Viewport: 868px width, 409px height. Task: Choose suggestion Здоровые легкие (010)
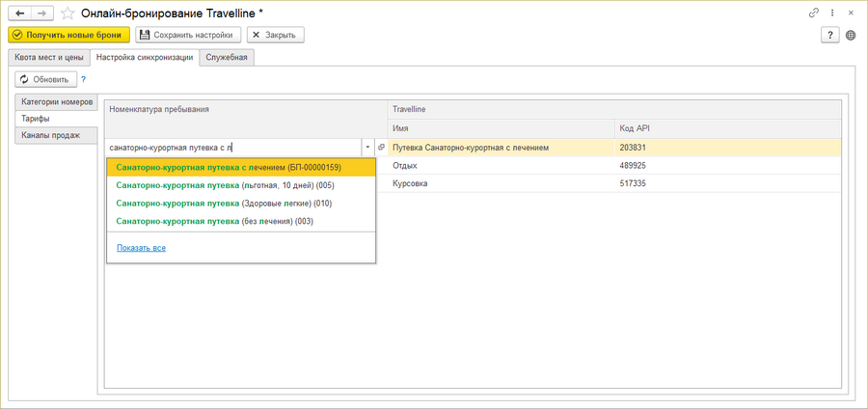pos(241,204)
